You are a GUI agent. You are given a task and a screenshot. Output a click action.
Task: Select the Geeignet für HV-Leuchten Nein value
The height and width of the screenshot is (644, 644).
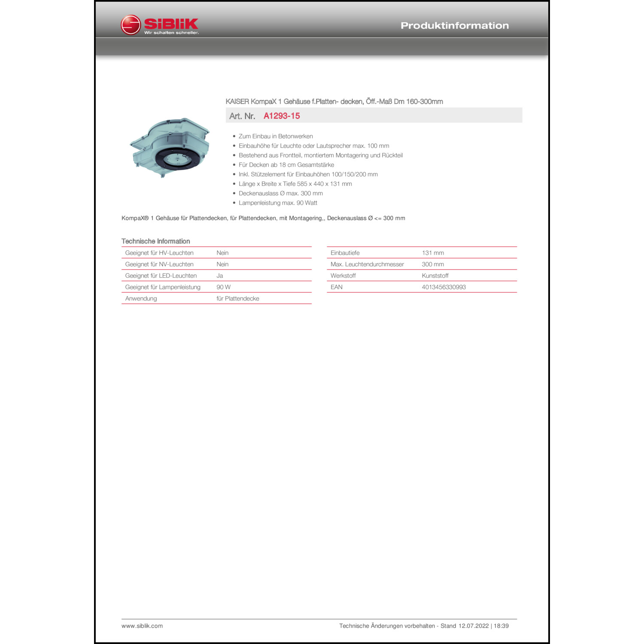tap(222, 253)
